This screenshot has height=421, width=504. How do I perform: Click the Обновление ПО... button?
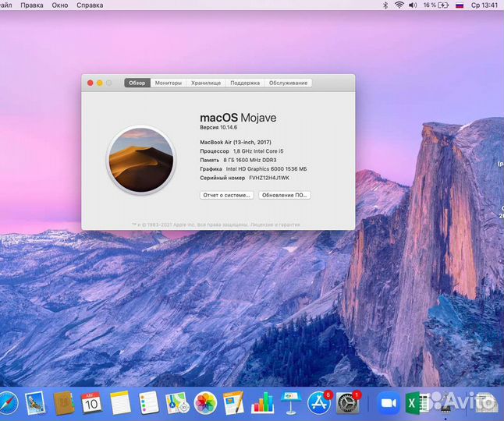pyautogui.click(x=285, y=195)
